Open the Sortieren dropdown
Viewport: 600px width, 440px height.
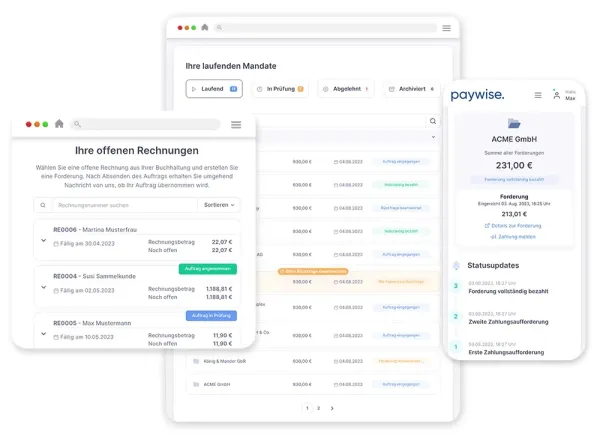219,205
